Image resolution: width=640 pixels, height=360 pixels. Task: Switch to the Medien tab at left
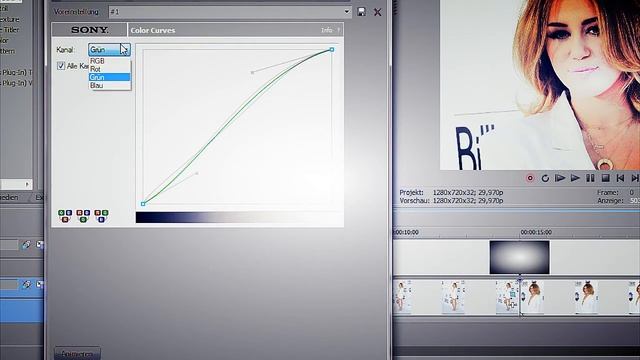[9, 198]
